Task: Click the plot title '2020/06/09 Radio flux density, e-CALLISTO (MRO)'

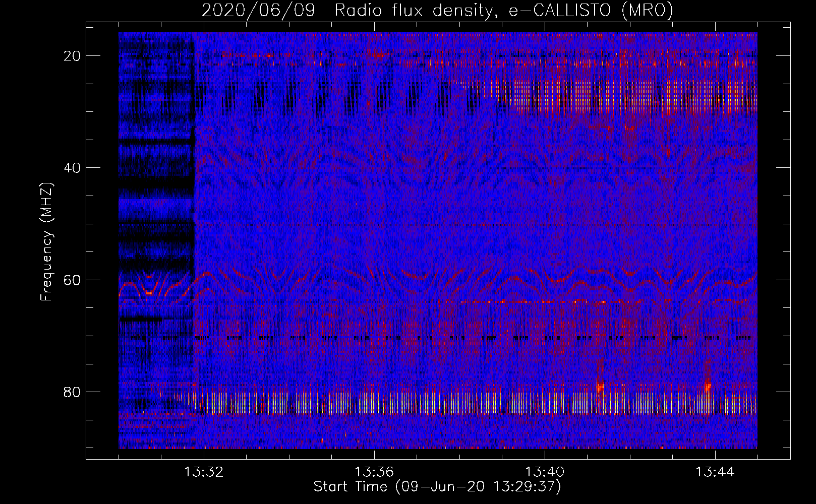Action: coord(437,11)
